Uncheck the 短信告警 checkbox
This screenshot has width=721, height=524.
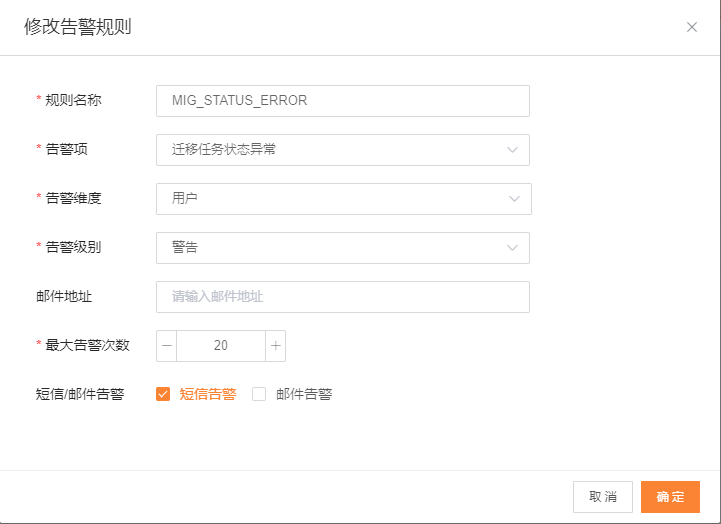click(x=163, y=394)
